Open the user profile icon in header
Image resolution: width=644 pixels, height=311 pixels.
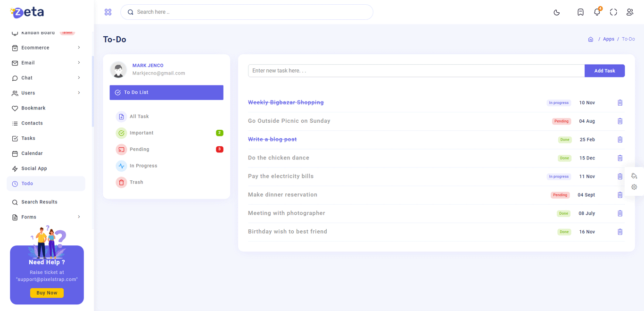click(630, 12)
